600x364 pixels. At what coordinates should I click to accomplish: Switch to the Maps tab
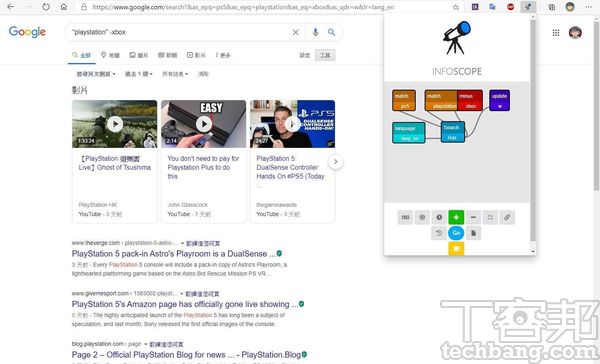tap(110, 55)
